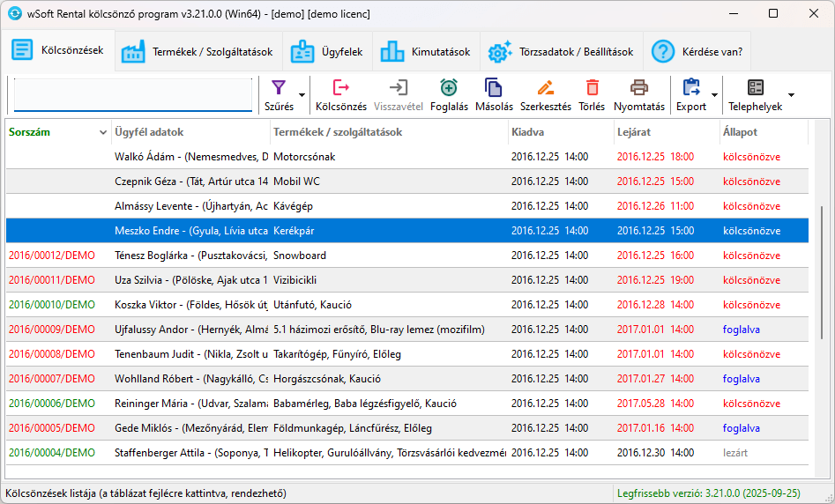Click the vertical scrollbar of the rental list

tap(821, 272)
